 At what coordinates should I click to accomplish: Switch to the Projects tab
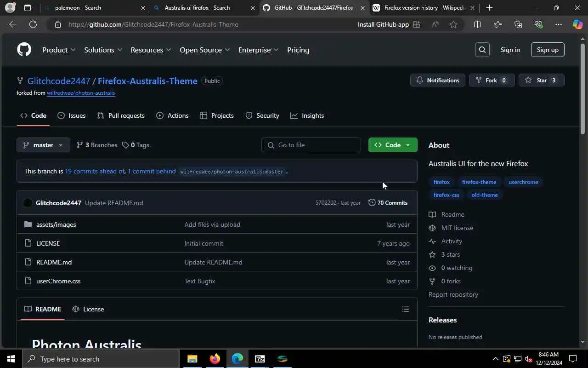[217, 115]
